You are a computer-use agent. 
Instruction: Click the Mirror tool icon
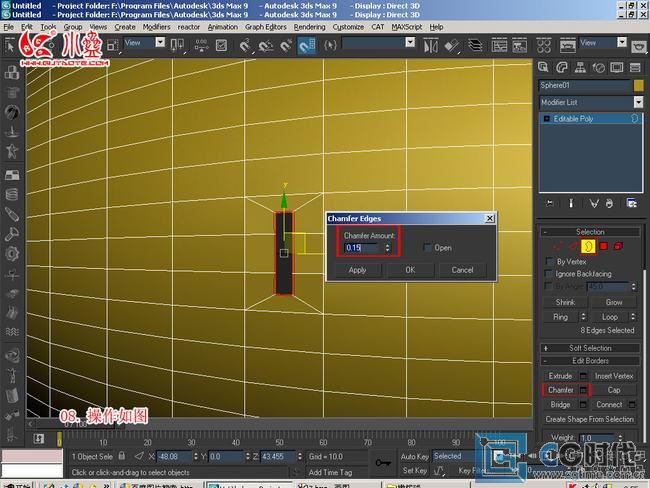431,46
